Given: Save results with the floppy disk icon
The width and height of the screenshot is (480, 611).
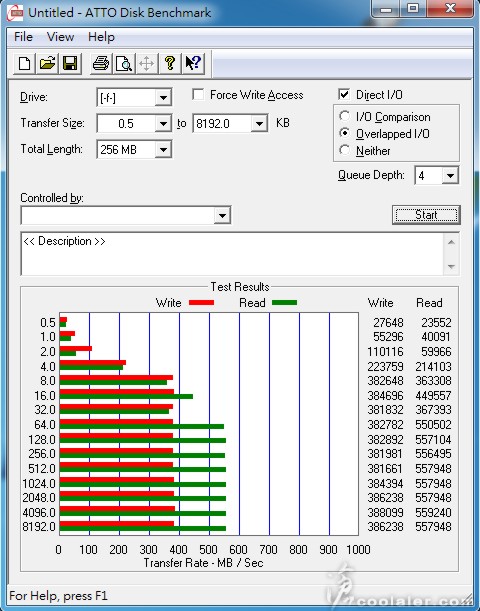Looking at the screenshot, I should (x=70, y=63).
